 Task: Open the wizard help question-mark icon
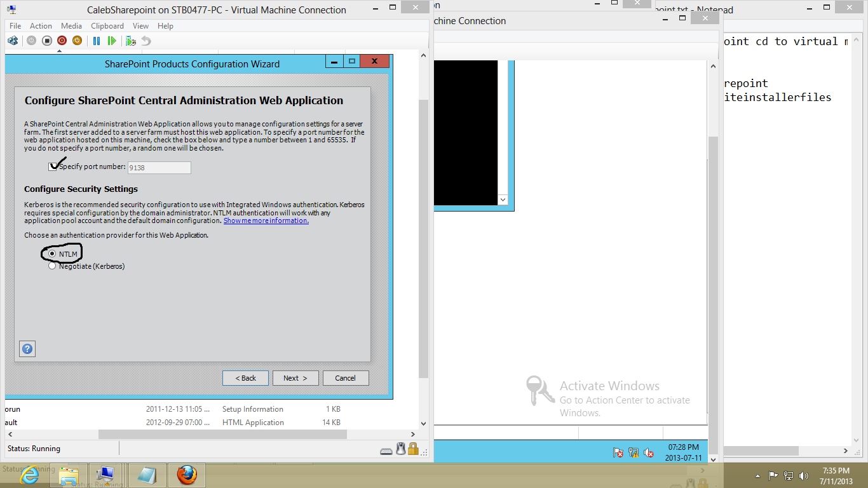coord(27,348)
